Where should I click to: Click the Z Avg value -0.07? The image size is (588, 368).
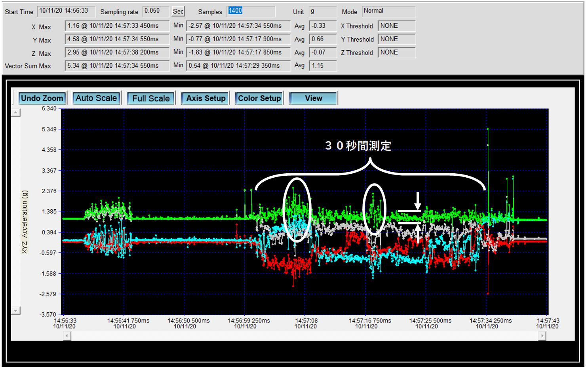(x=323, y=53)
